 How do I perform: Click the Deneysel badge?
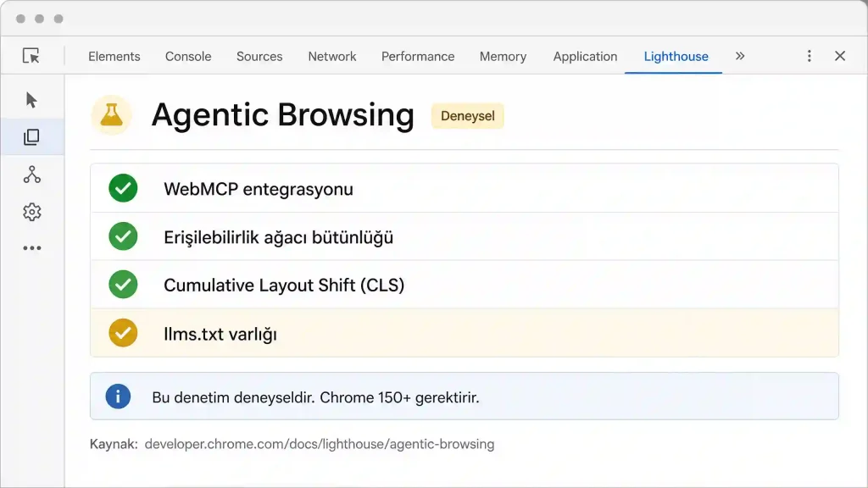(x=468, y=115)
